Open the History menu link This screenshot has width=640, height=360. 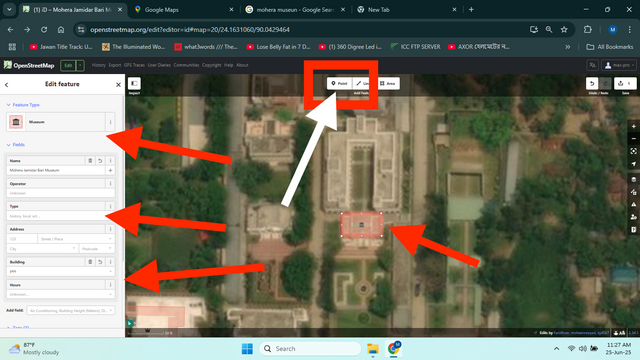tap(98, 65)
